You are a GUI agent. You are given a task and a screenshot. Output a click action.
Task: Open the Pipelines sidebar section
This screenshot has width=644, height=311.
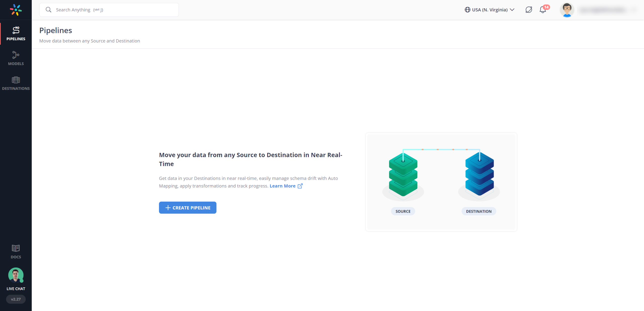click(x=16, y=33)
